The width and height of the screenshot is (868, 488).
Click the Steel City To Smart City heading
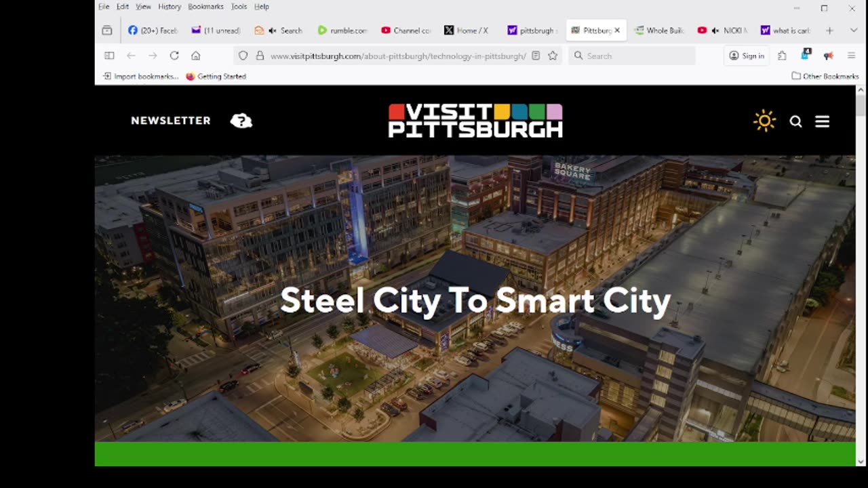click(475, 300)
